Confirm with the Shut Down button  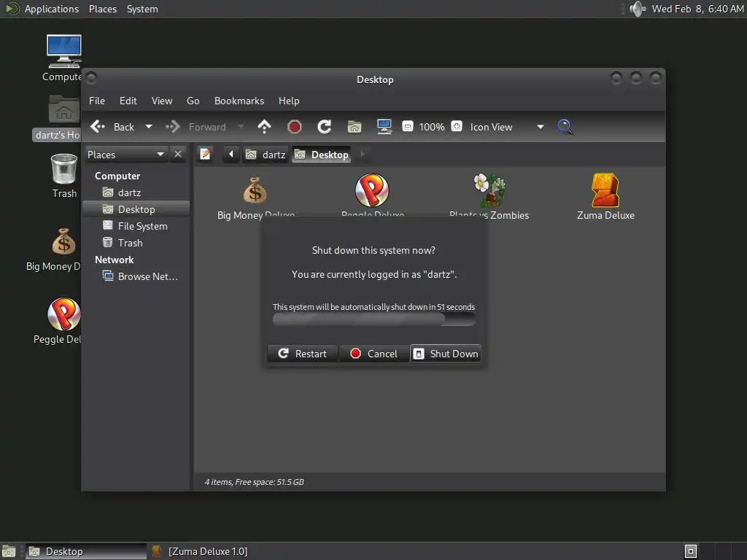pyautogui.click(x=446, y=354)
